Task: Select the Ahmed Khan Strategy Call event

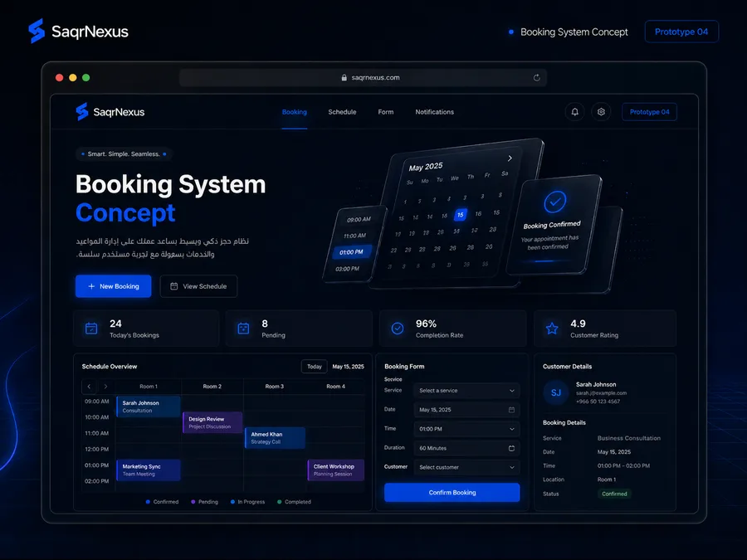Action: pos(275,437)
